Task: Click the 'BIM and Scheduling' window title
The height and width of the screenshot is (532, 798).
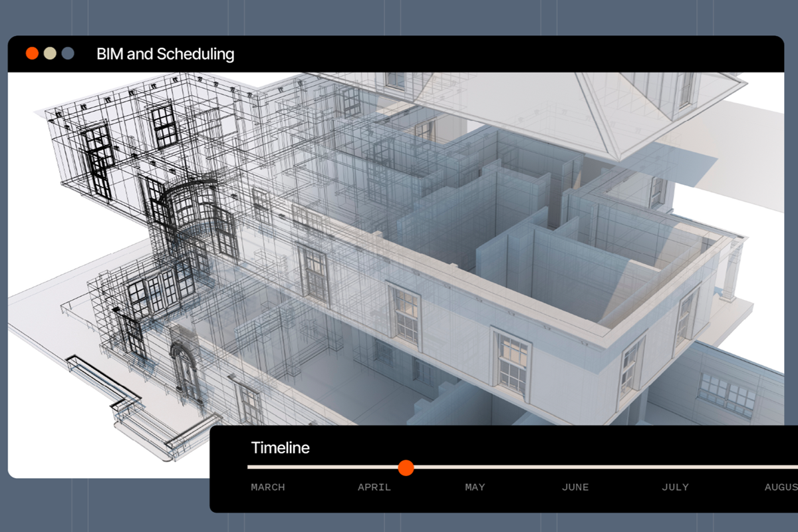Action: 165,54
